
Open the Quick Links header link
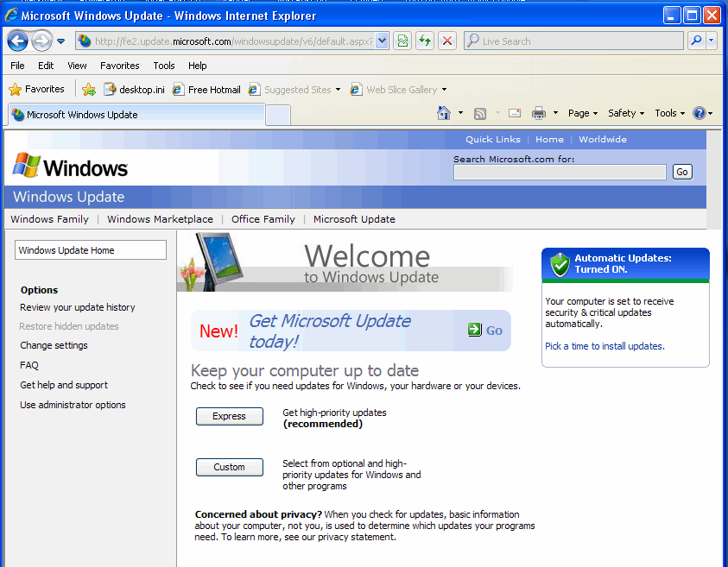(x=493, y=139)
